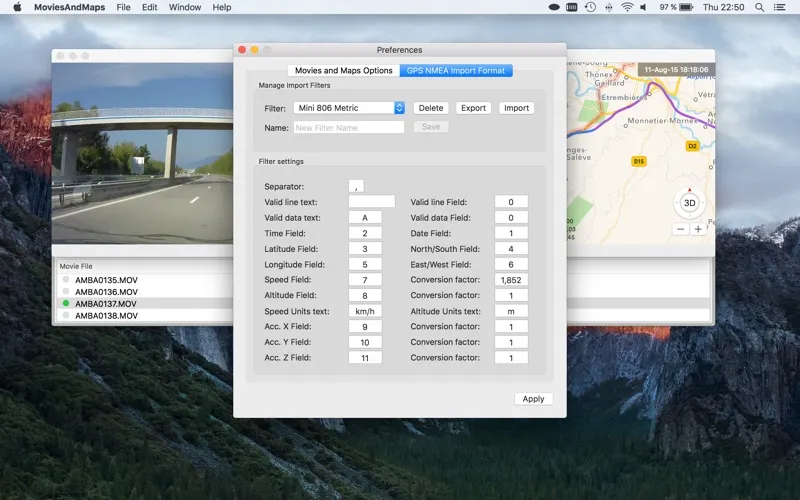The height and width of the screenshot is (500, 800).
Task: Click status dot beside AMBA0135.MOV
Action: click(x=66, y=280)
